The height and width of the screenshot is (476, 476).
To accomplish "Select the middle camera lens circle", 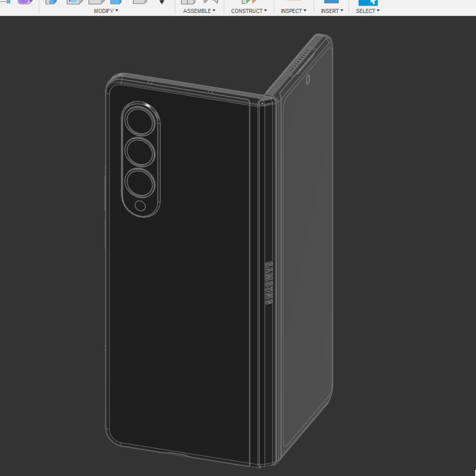I will pos(140,153).
